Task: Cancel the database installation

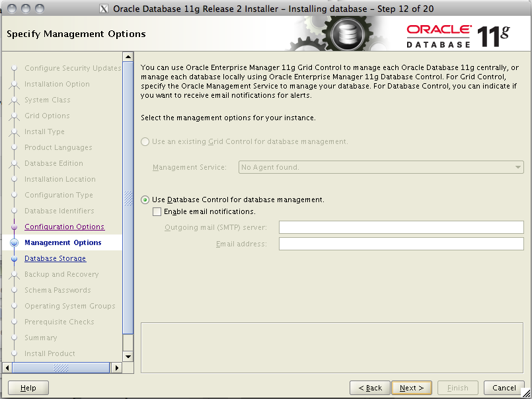Action: tap(504, 388)
